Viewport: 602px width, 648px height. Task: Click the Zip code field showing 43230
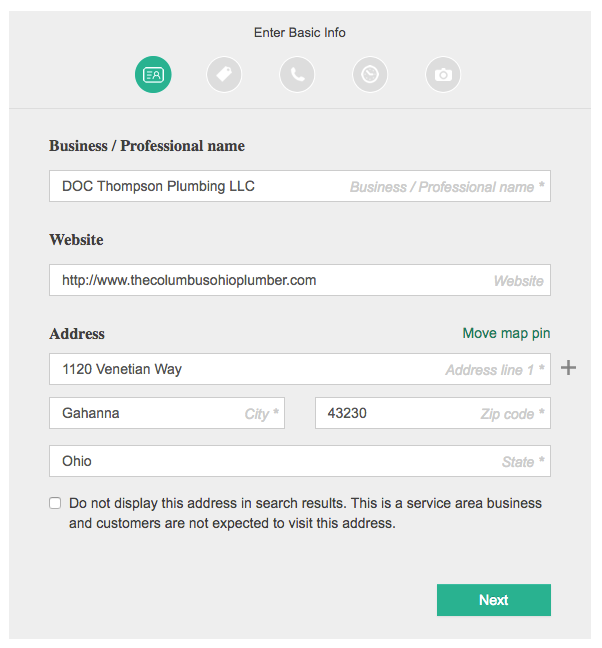(x=433, y=413)
